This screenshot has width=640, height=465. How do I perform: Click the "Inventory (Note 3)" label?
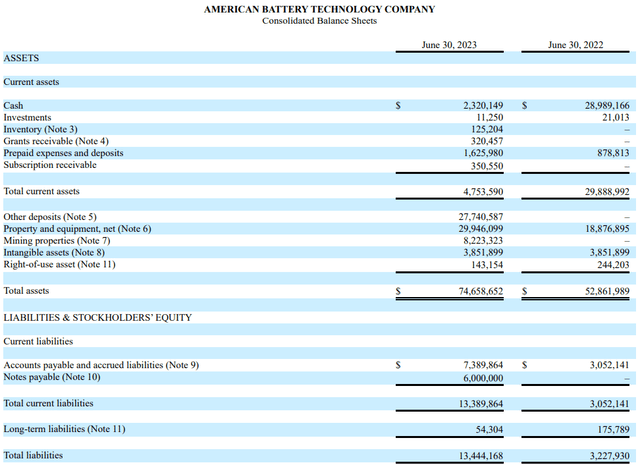tap(40, 129)
